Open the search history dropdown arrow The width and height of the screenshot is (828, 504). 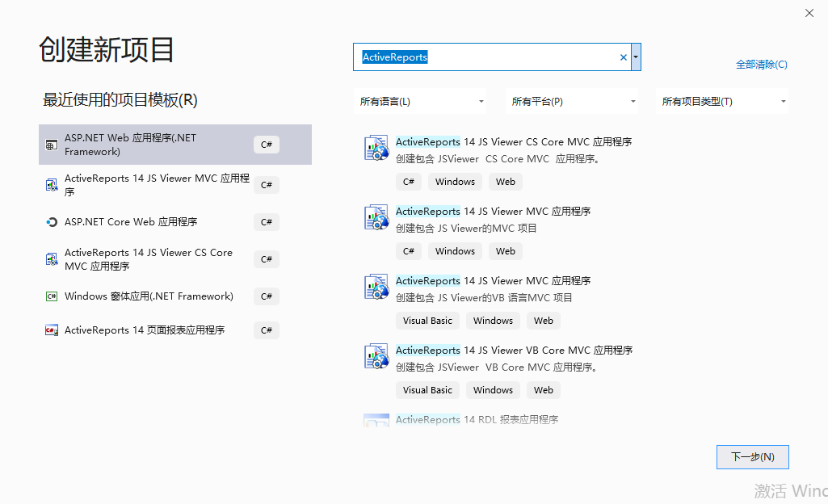click(636, 57)
